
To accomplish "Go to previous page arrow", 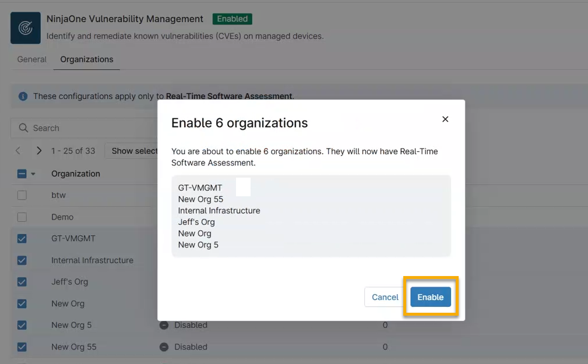I will tap(18, 151).
